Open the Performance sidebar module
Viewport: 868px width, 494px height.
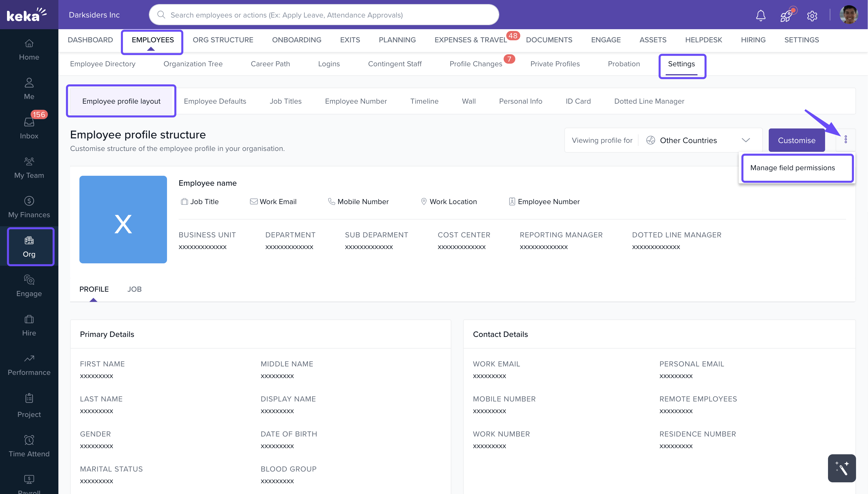[x=29, y=364]
